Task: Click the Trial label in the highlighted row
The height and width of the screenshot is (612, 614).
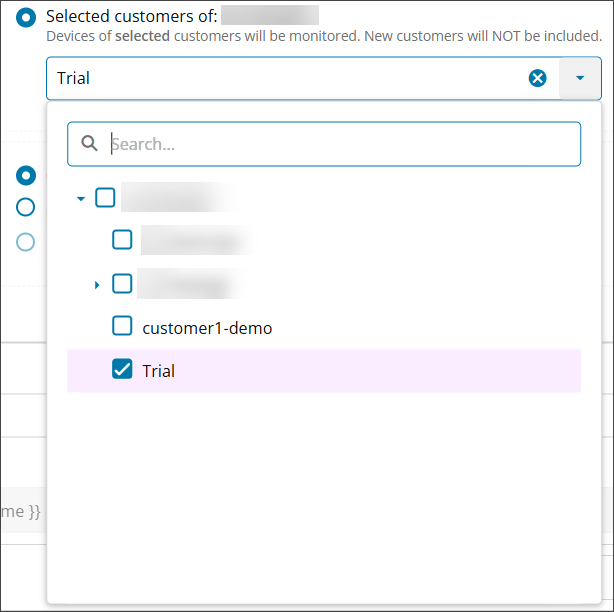Action: pyautogui.click(x=159, y=371)
